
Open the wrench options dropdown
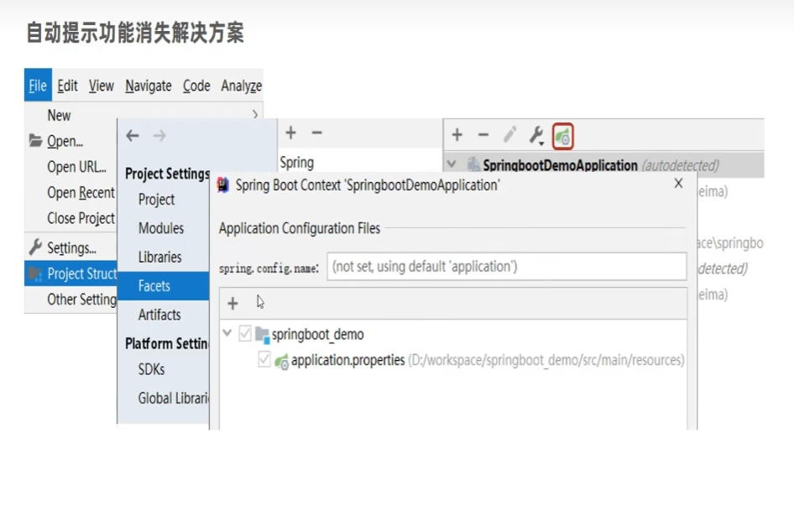536,136
